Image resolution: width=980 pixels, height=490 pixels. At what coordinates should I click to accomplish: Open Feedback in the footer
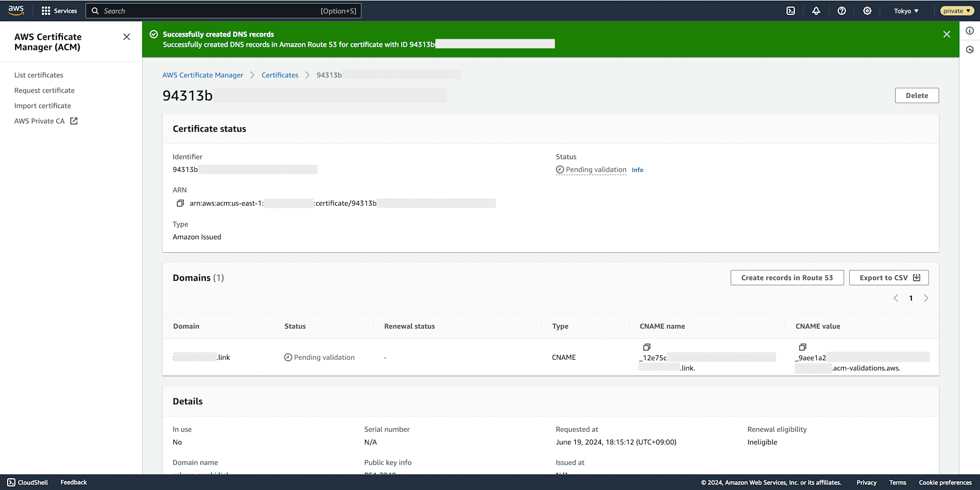tap(73, 482)
